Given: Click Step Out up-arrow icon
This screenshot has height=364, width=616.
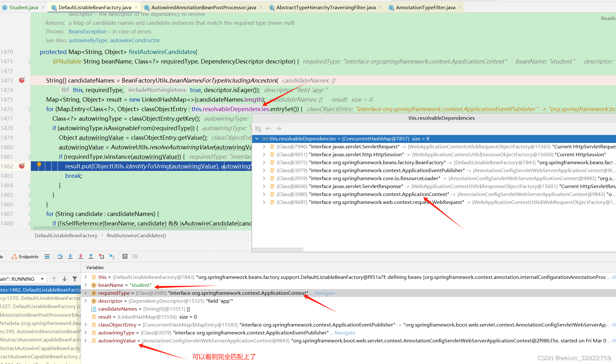Looking at the screenshot, I should click(91, 256).
